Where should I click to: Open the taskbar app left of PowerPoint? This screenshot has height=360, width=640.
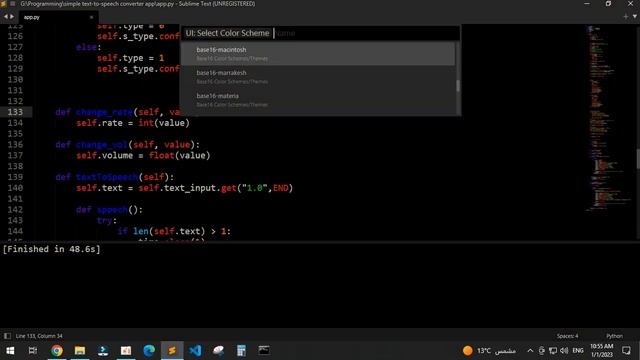click(103, 351)
